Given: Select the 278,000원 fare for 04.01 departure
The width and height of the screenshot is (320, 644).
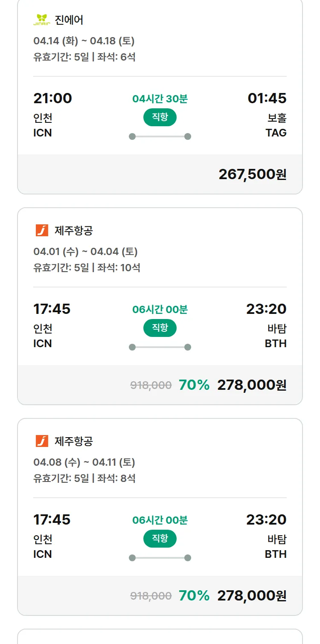Looking at the screenshot, I should [252, 385].
